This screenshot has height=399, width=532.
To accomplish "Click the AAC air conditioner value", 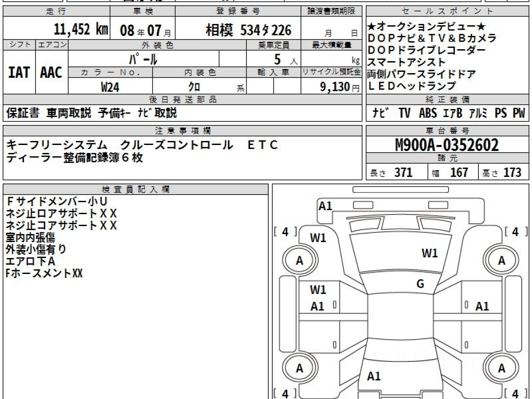I will pos(51,73).
